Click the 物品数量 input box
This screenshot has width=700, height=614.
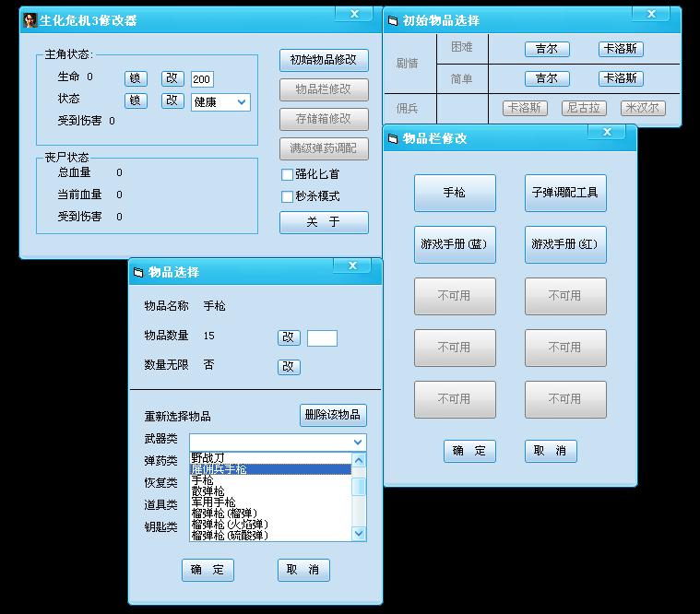(322, 338)
